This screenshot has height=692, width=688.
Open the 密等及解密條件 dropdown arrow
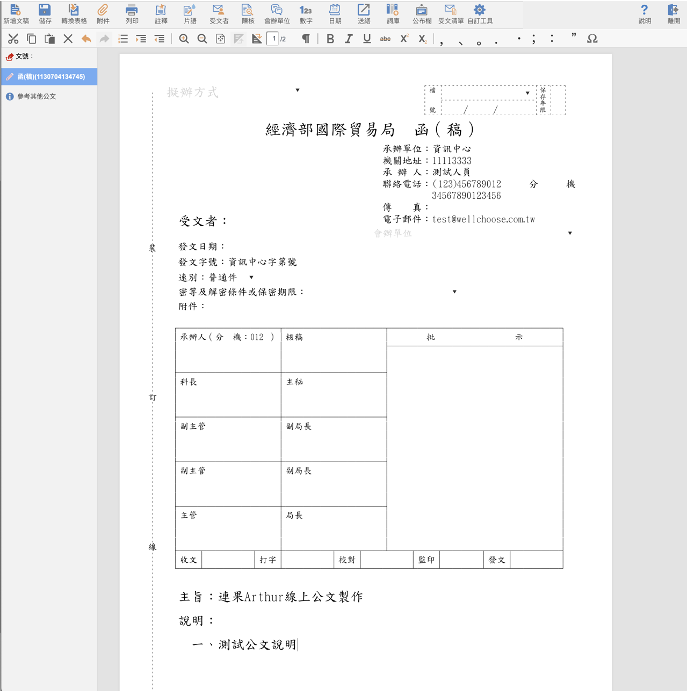(454, 291)
